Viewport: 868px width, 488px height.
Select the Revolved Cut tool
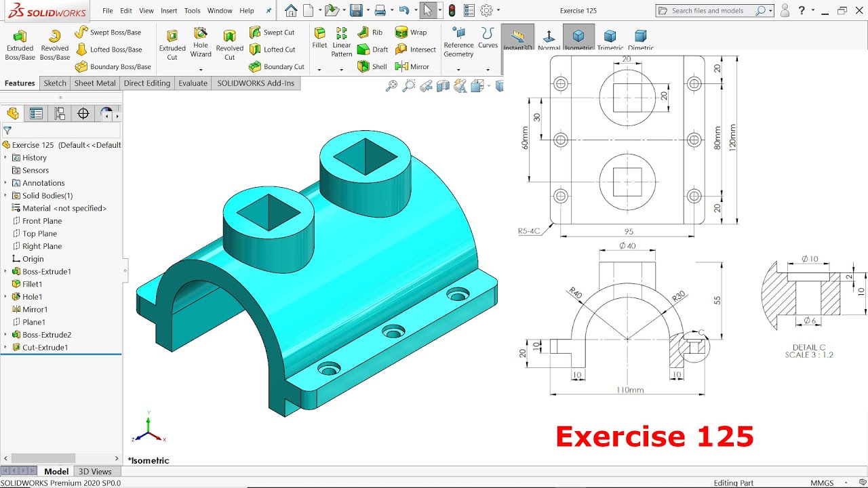(229, 45)
